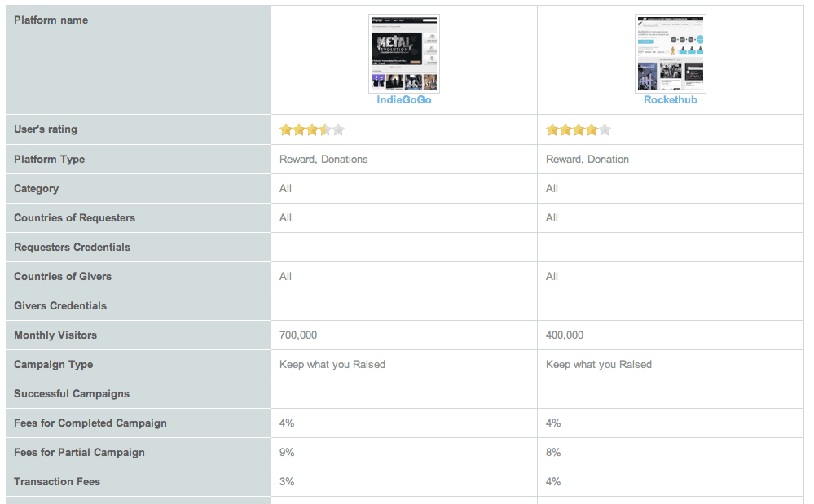Click the Campaign Type row label
814x504 pixels.
click(53, 365)
